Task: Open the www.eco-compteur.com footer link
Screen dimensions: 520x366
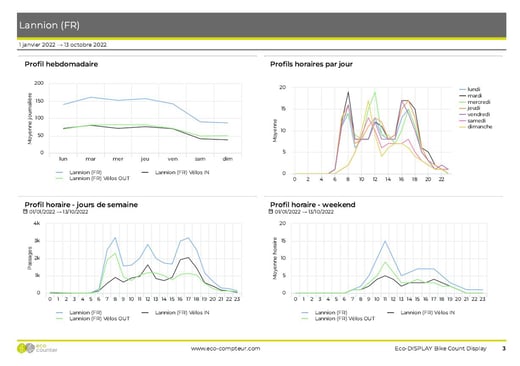Action: coord(225,348)
